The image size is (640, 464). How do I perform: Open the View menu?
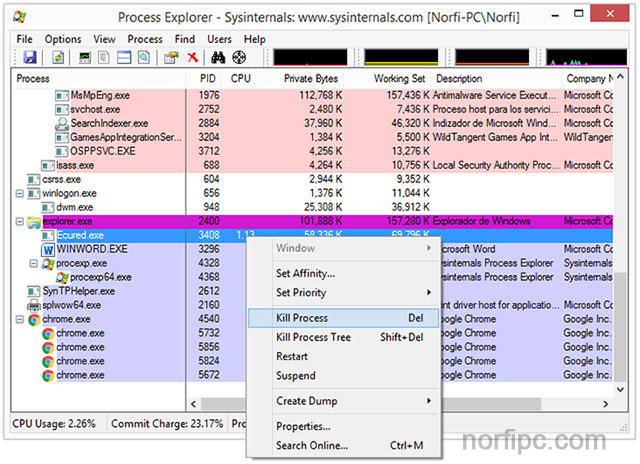[104, 39]
